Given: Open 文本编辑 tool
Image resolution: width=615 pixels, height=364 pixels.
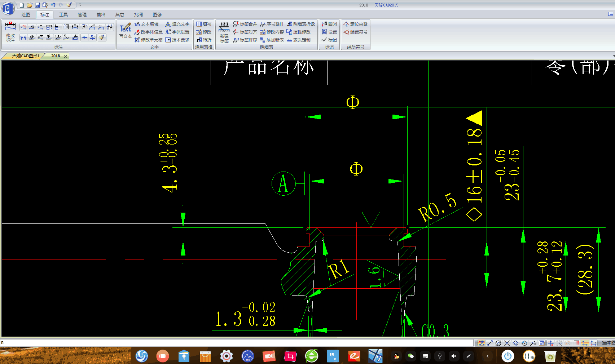Looking at the screenshot, I should 146,24.
